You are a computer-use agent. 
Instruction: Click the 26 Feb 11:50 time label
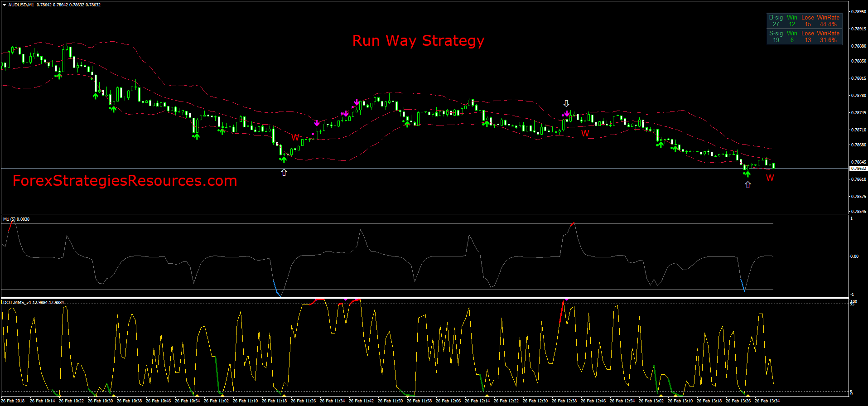(390, 401)
